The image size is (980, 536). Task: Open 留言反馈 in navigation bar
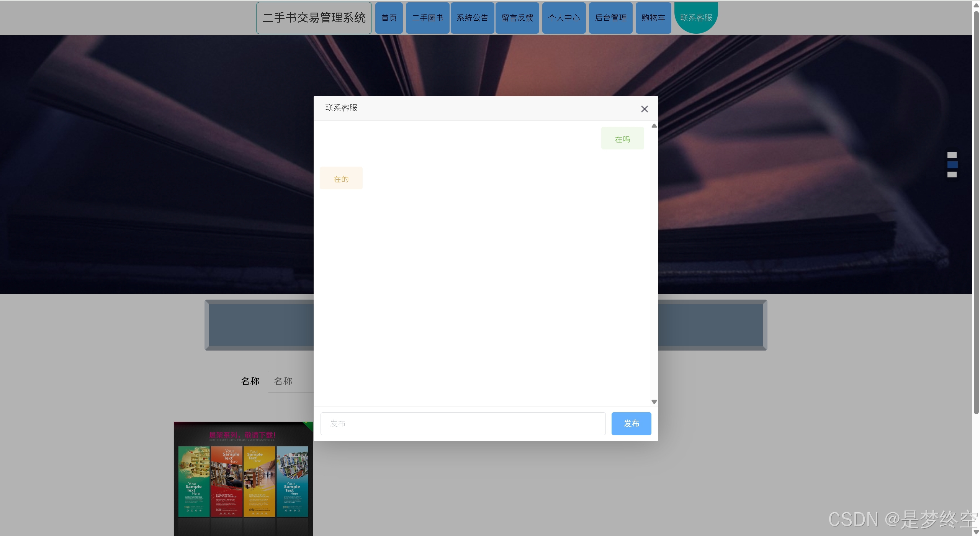(517, 18)
